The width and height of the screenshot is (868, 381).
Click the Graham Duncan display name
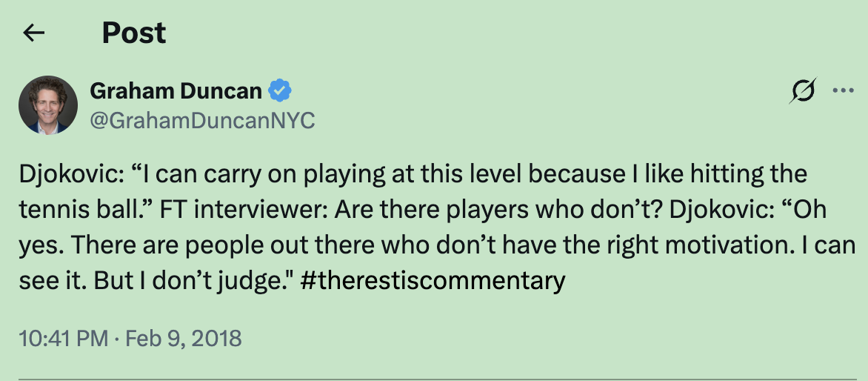click(176, 91)
